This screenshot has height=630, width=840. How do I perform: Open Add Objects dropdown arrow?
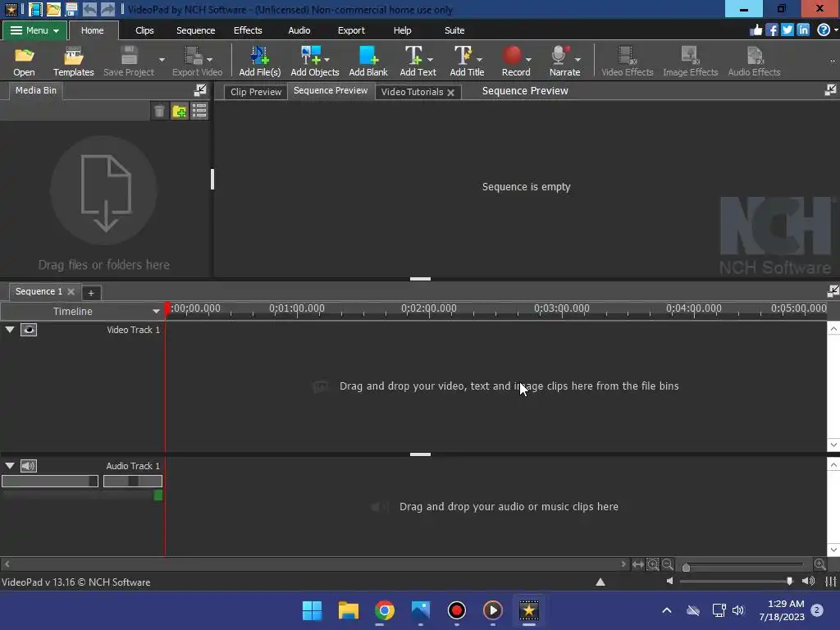click(x=326, y=59)
